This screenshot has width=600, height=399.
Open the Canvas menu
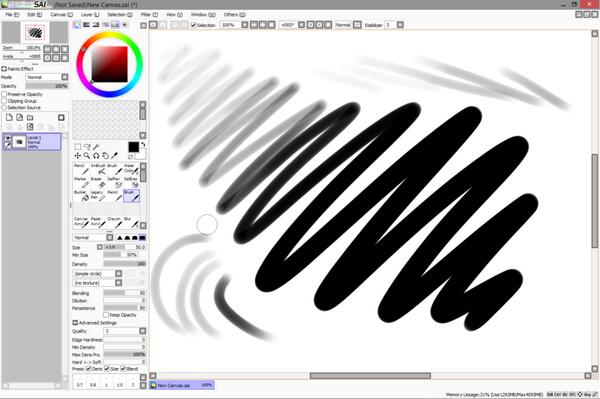(61, 15)
